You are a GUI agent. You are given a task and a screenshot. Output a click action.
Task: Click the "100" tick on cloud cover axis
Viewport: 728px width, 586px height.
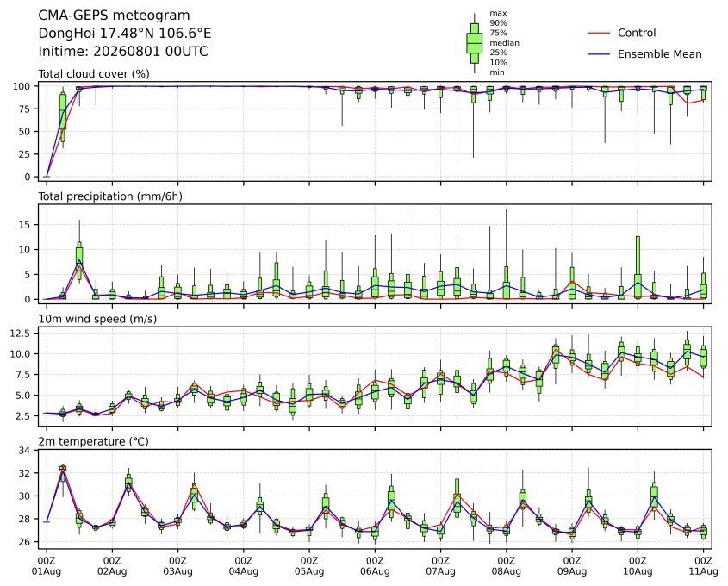point(22,86)
